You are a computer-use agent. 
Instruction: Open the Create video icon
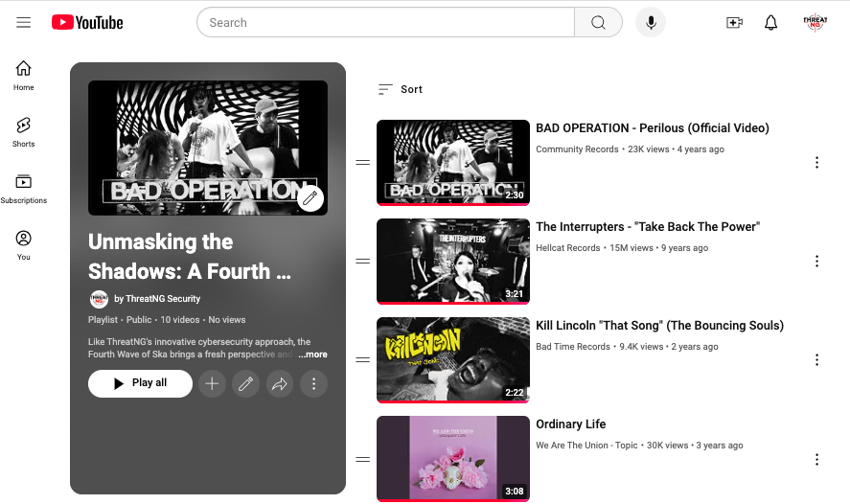click(734, 22)
